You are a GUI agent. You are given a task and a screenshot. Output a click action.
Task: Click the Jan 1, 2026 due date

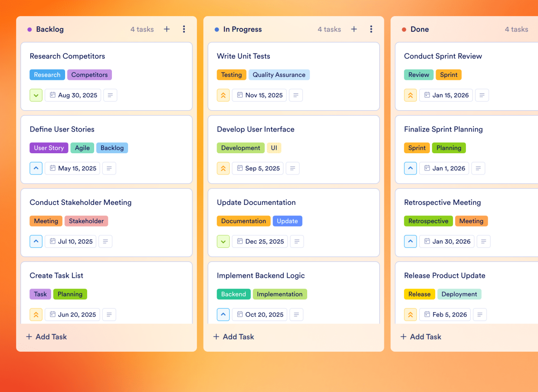pos(444,168)
